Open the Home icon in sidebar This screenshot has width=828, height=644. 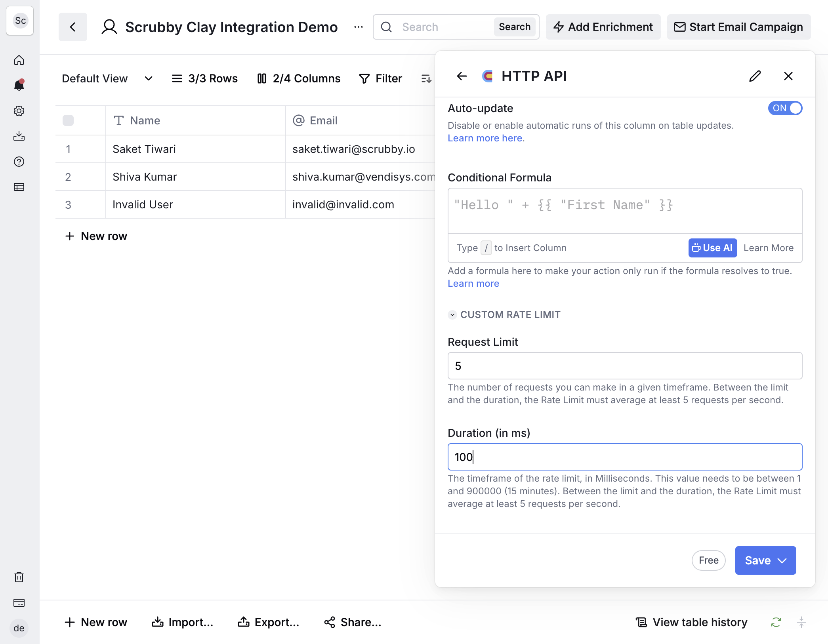point(19,60)
